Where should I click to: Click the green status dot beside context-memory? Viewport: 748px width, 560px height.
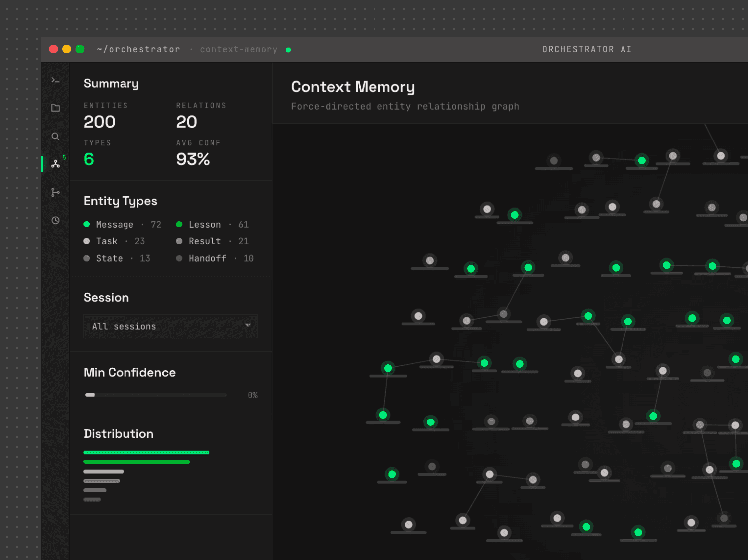[288, 50]
